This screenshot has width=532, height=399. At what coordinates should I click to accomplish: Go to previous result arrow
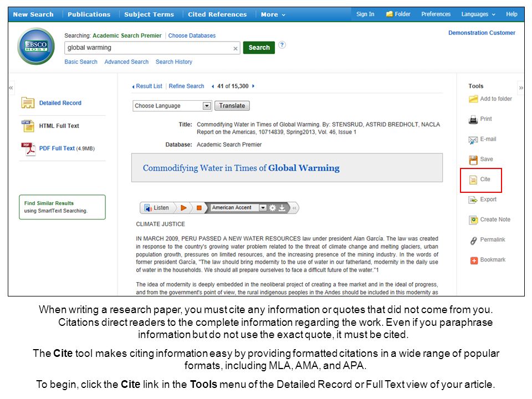213,86
